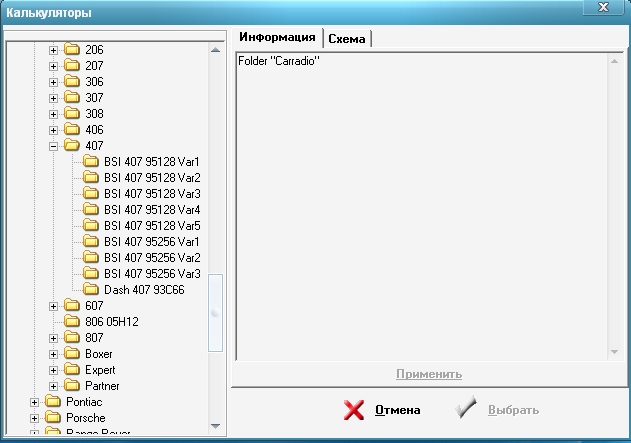Expand the 406 tree node
The width and height of the screenshot is (631, 443).
pyautogui.click(x=53, y=130)
